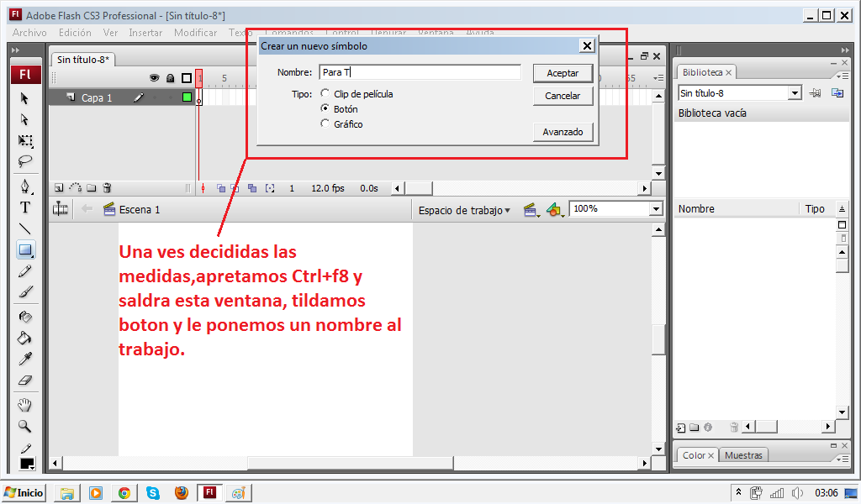Select the Selection (black arrow) tool

tap(24, 98)
